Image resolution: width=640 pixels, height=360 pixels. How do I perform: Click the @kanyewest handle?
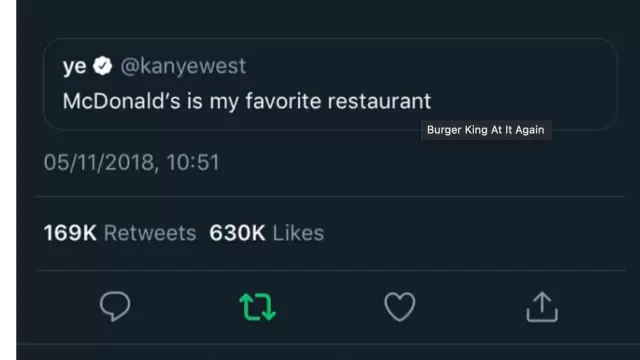[x=183, y=66]
